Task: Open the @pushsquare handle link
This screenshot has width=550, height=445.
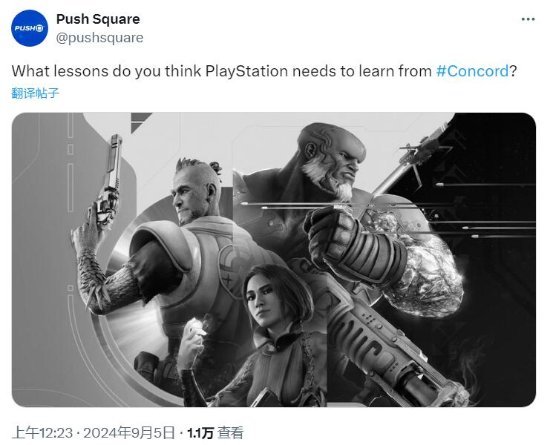Action: [100, 38]
